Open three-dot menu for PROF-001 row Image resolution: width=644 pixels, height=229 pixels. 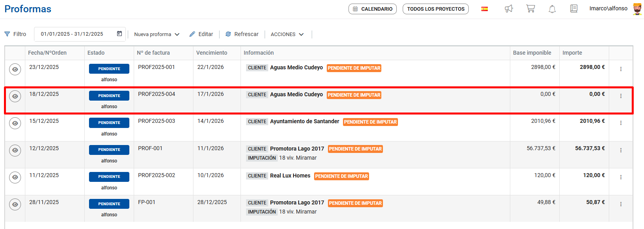[621, 150]
